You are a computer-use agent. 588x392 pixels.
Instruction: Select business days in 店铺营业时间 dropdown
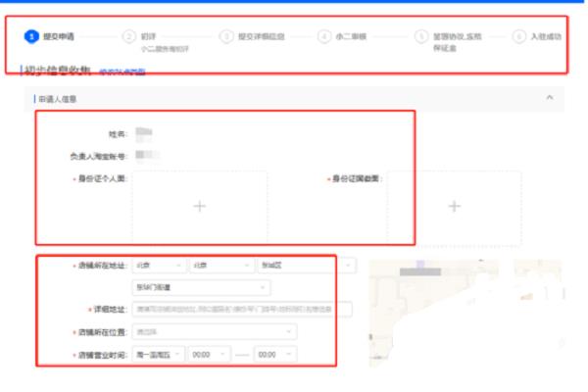(157, 354)
